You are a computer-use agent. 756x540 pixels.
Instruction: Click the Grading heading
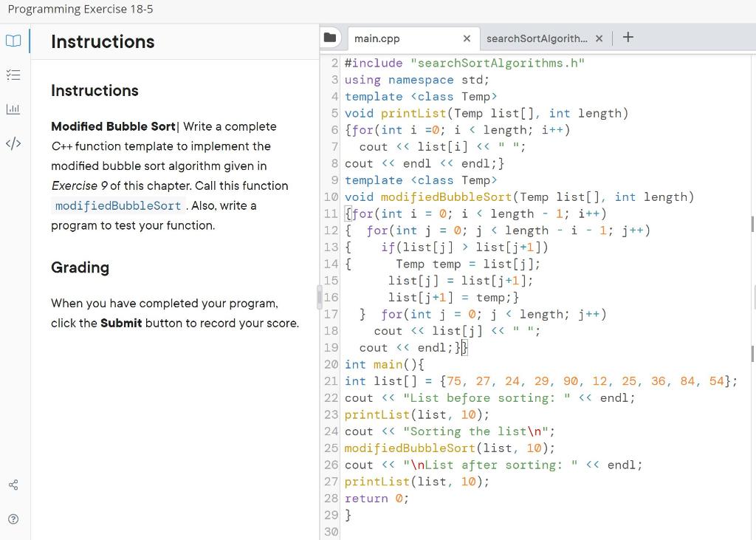80,267
